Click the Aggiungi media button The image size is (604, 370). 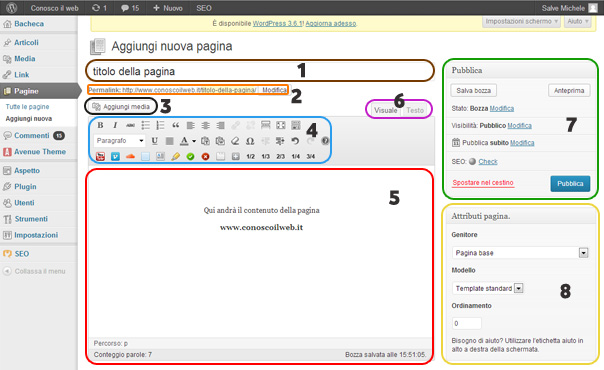coord(121,107)
